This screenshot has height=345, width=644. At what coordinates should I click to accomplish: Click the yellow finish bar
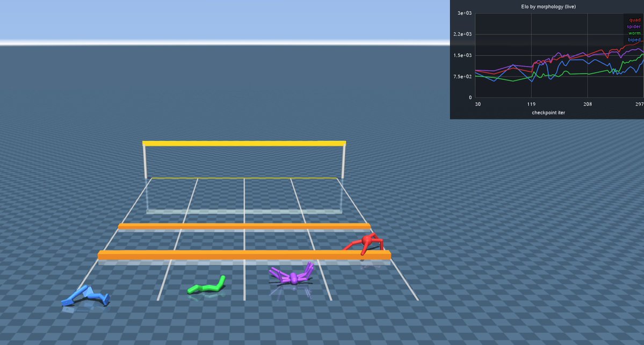point(244,143)
